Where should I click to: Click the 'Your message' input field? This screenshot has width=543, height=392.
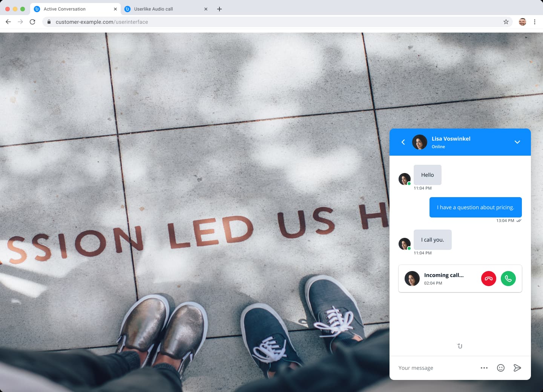(x=436, y=368)
